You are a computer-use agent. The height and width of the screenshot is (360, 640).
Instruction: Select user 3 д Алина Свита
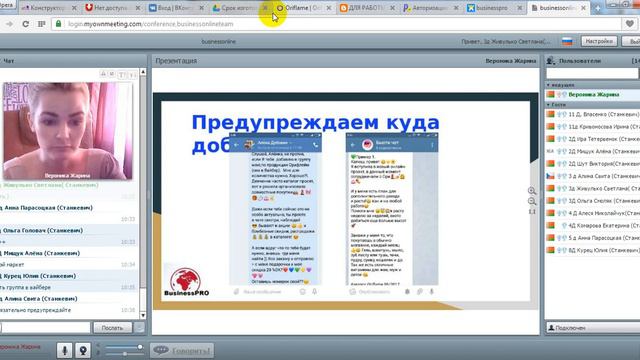tap(593, 176)
